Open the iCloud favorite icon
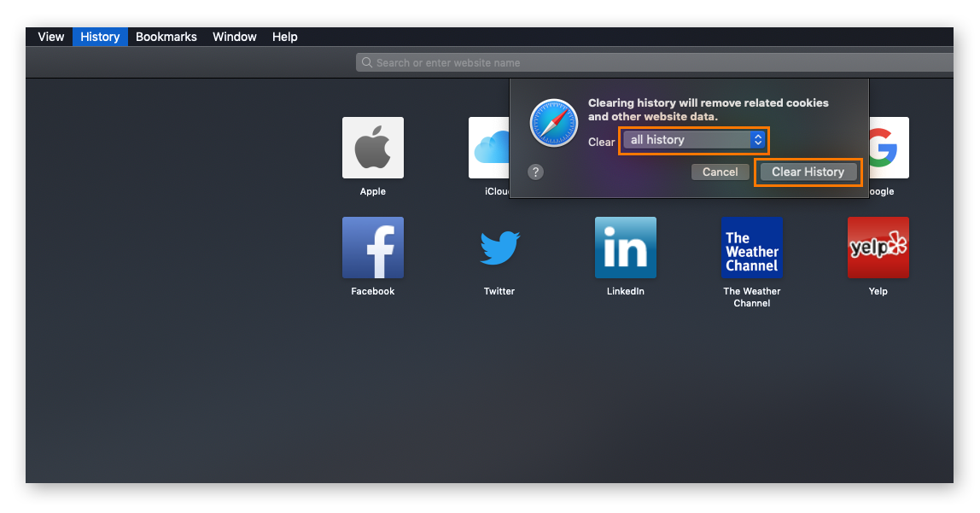 click(489, 148)
